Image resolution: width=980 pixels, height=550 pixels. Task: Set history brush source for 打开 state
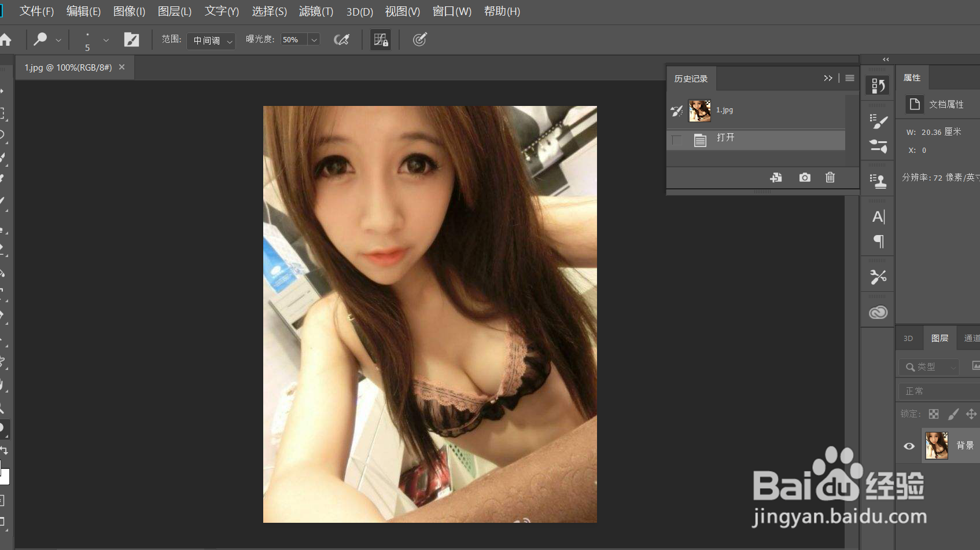click(677, 140)
